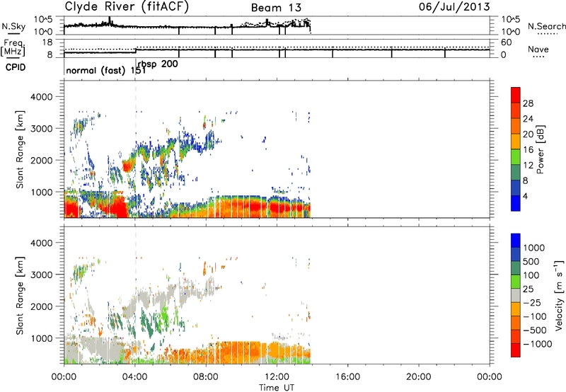Select the '18' frequency axis value
Image resolution: width=566 pixels, height=392 pixels.
point(47,42)
